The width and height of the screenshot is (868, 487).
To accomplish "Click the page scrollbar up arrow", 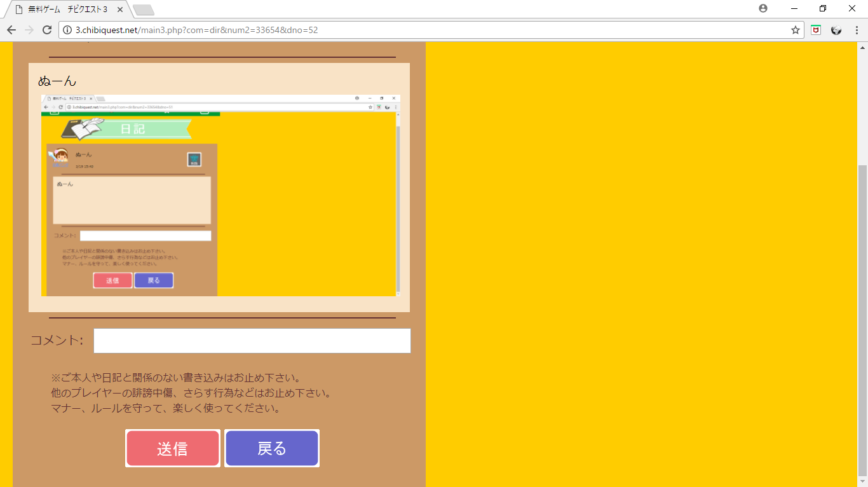I will 862,48.
